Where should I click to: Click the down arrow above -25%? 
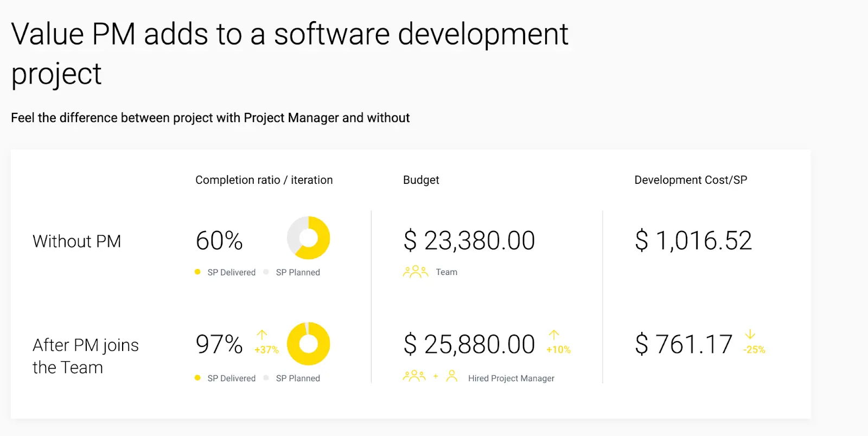pyautogui.click(x=750, y=335)
